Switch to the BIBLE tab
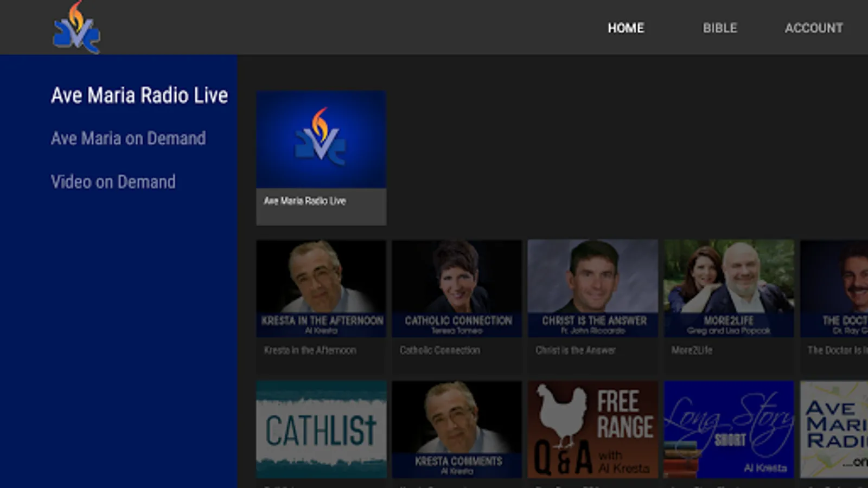 [720, 28]
